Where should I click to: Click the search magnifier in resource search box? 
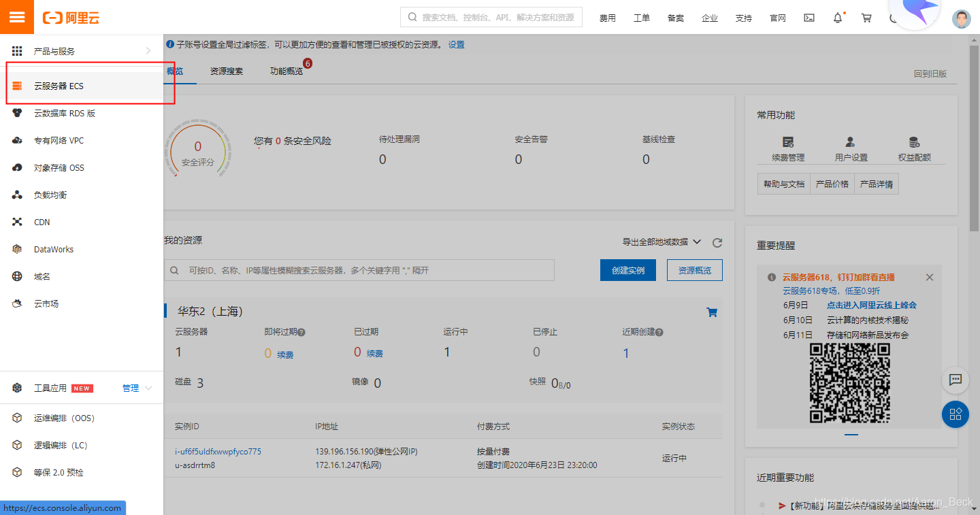(174, 270)
